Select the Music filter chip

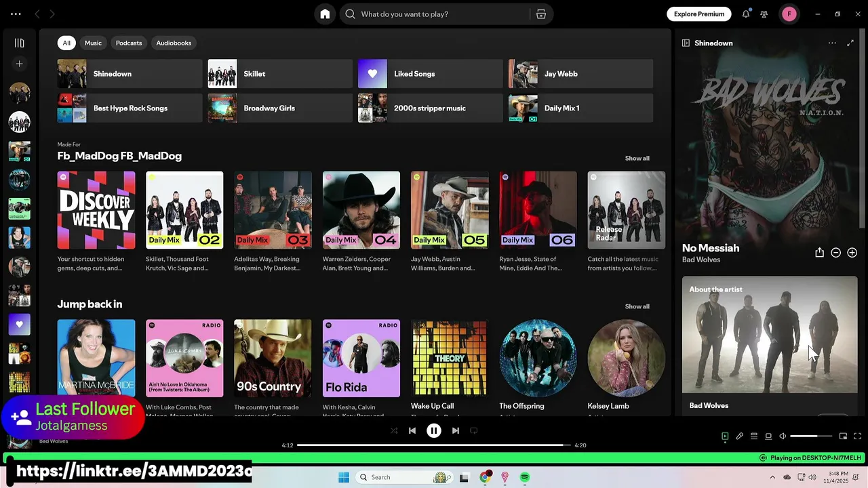coord(93,43)
